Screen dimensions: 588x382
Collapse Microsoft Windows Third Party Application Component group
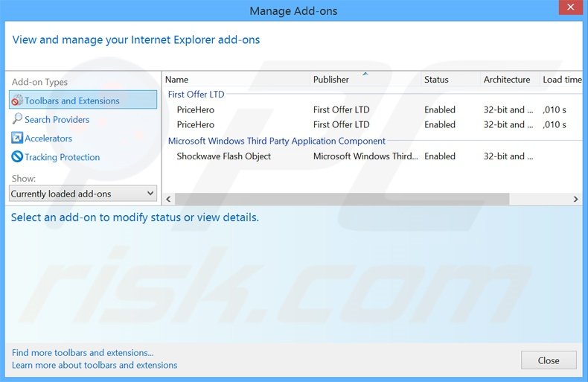[277, 141]
